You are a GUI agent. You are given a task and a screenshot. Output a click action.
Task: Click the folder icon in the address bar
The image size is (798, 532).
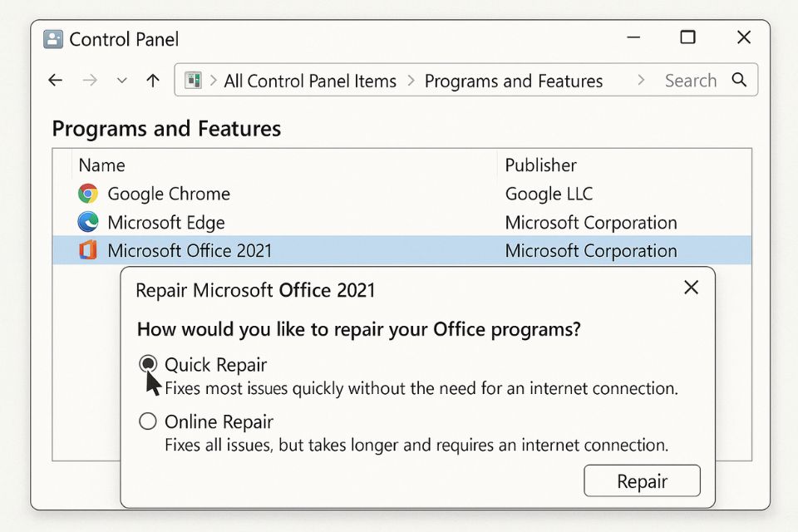click(194, 80)
